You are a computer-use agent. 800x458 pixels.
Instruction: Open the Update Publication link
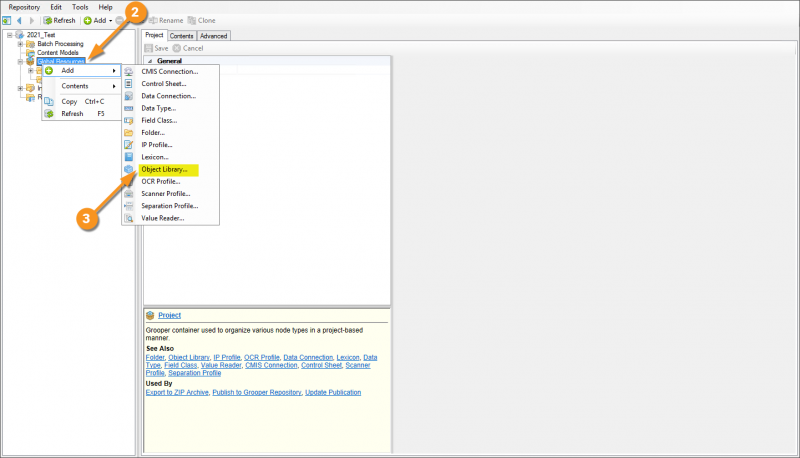click(333, 392)
